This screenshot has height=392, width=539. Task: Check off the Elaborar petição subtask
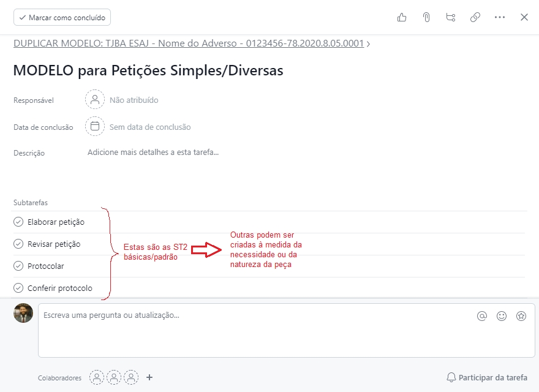click(x=18, y=222)
